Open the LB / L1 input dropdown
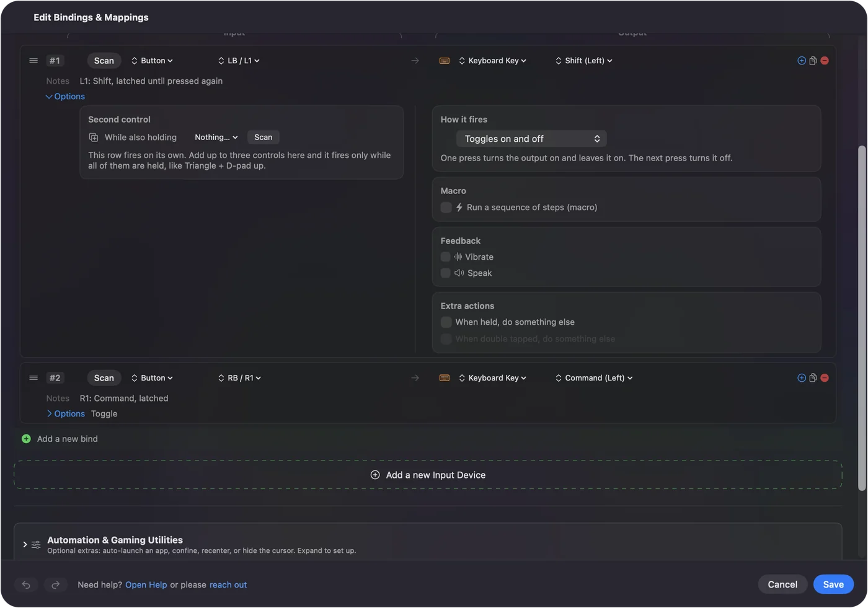868x608 pixels. pyautogui.click(x=239, y=61)
